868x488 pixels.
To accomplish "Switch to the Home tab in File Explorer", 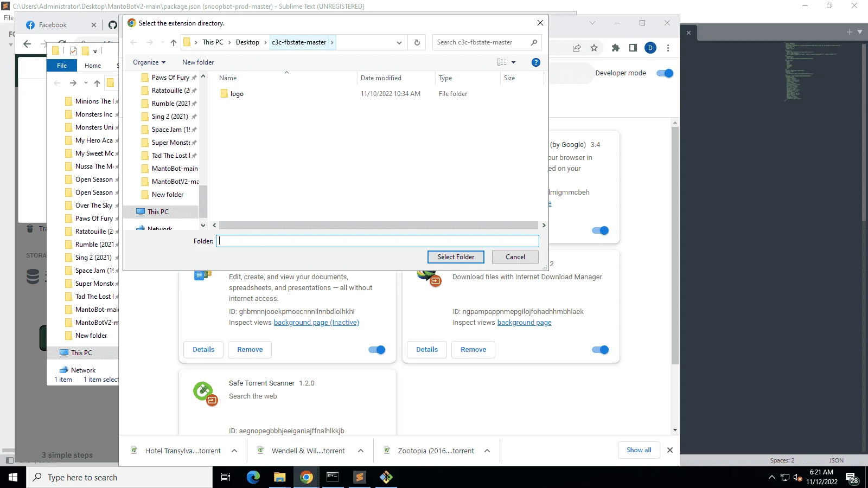I will [x=93, y=66].
